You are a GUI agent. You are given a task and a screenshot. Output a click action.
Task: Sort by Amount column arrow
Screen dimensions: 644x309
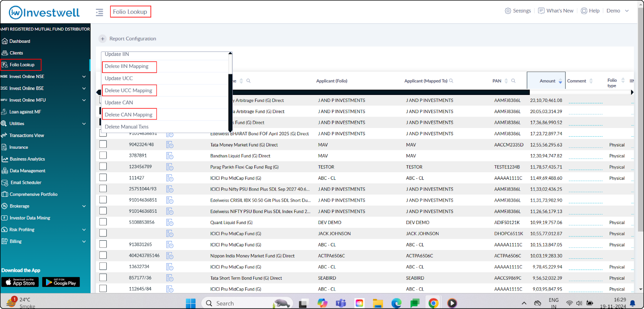(x=560, y=81)
